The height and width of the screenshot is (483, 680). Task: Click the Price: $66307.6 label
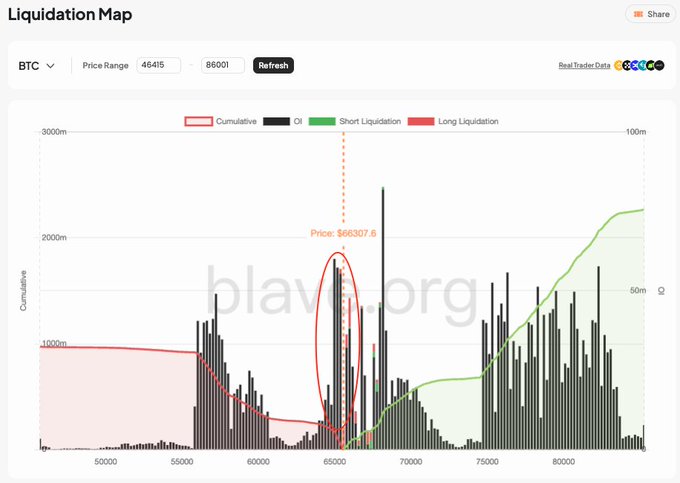pos(343,233)
